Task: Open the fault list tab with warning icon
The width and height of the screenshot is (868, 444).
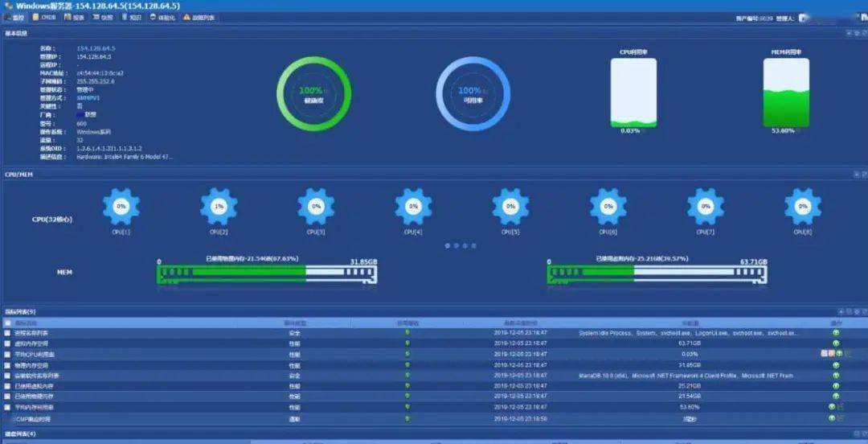Action: point(198,17)
